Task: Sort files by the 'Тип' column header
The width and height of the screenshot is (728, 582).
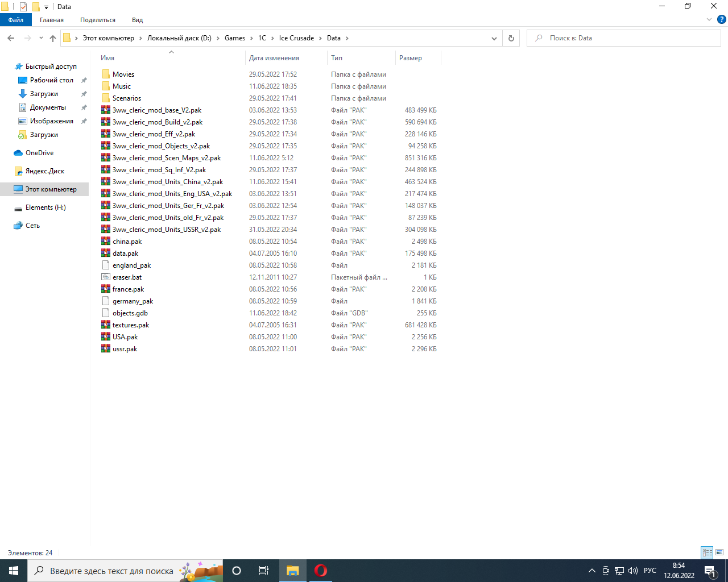Action: click(x=361, y=58)
